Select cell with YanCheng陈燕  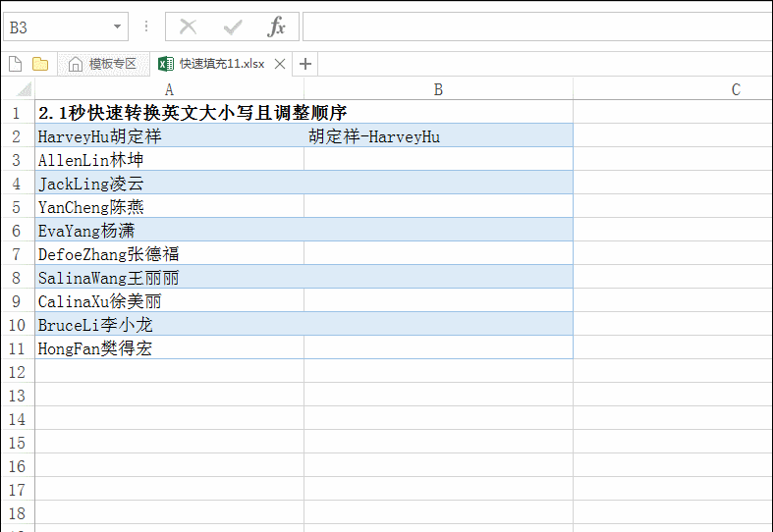click(x=169, y=207)
